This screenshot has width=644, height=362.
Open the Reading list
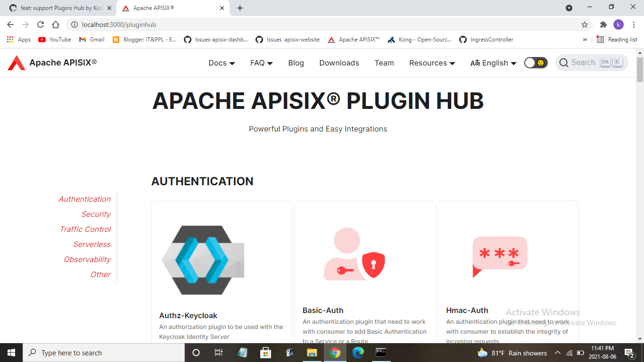(617, 40)
